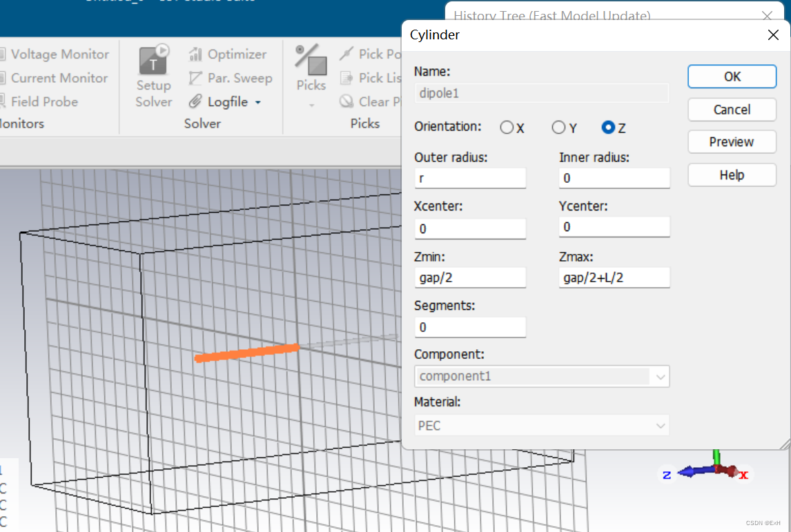Image resolution: width=791 pixels, height=532 pixels.
Task: Select X orientation radio button
Action: click(x=507, y=128)
